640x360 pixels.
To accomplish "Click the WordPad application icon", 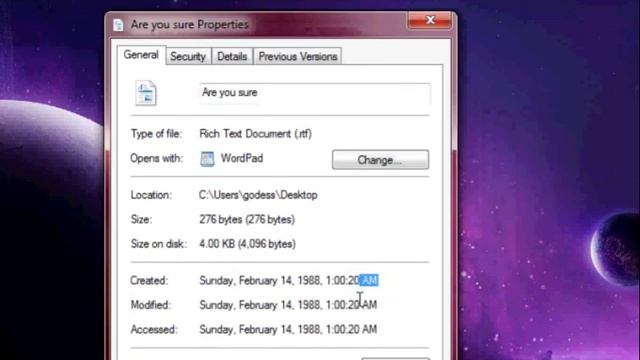I will point(207,159).
